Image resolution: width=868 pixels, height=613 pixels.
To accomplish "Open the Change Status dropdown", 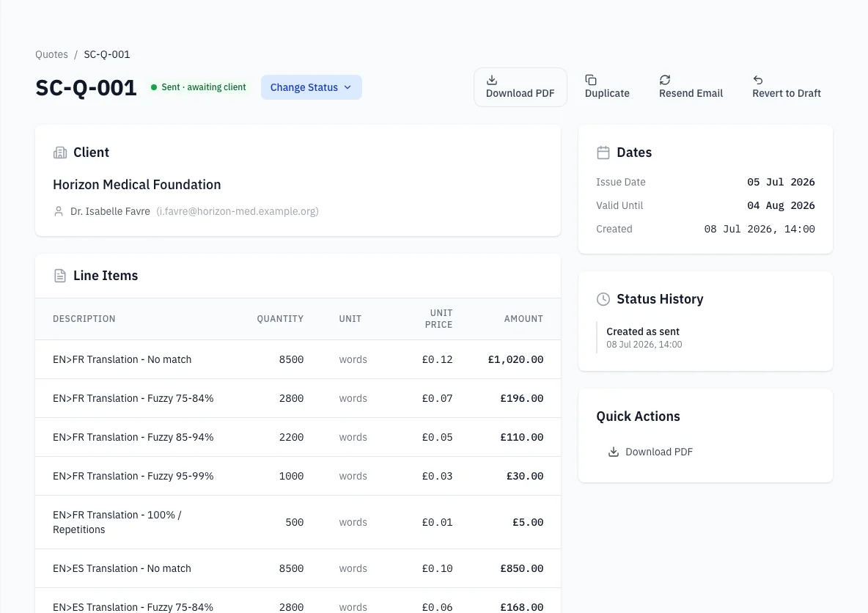I will pyautogui.click(x=311, y=87).
